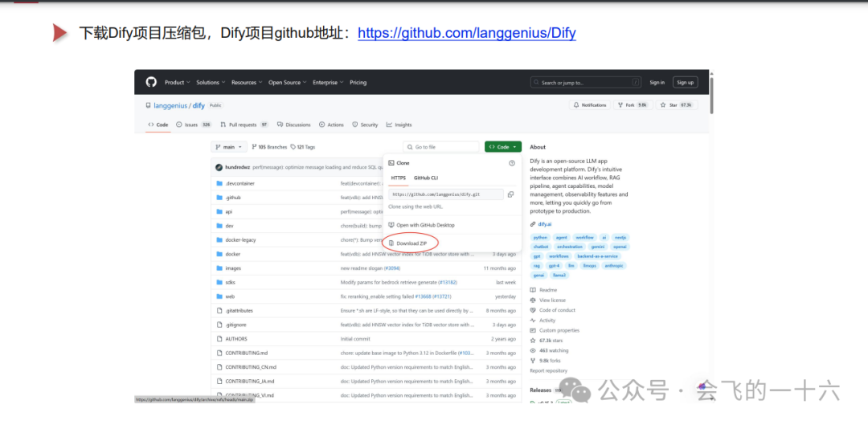This screenshot has height=425, width=868.
Task: Click the Notifications button
Action: 590,104
